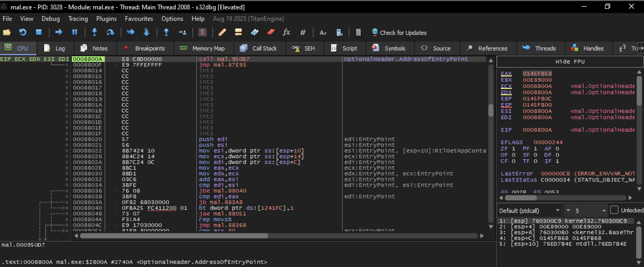Click the 'rep movsb' instruction

click(215, 219)
